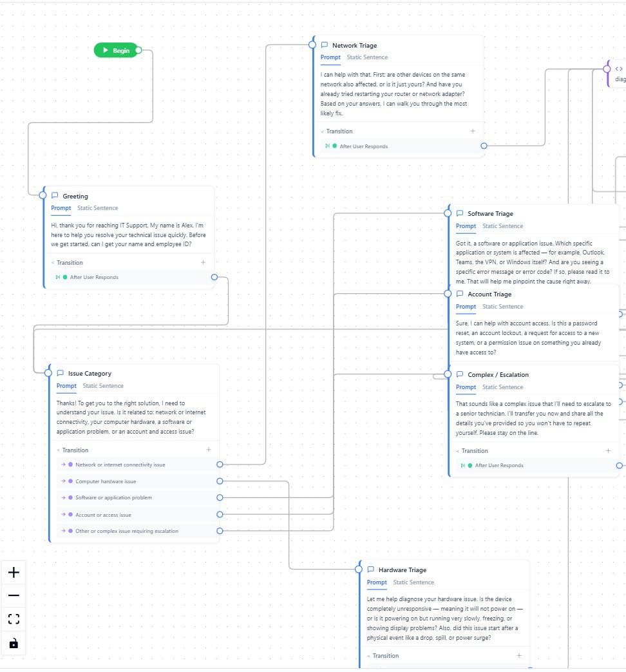
Task: Select 'Computer hardware issue' transition
Action: pyautogui.click(x=106, y=481)
